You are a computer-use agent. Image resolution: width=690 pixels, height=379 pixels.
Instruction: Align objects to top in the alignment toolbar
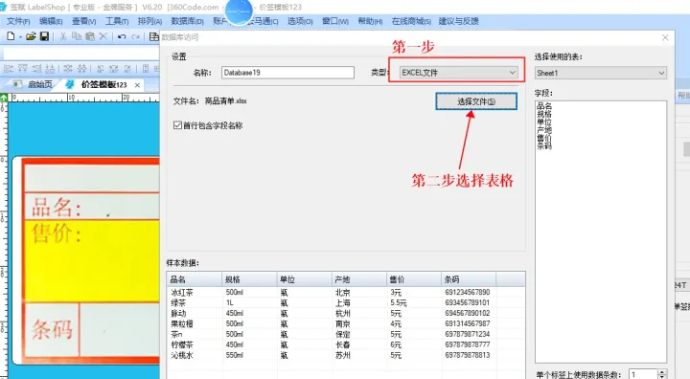tap(23, 68)
